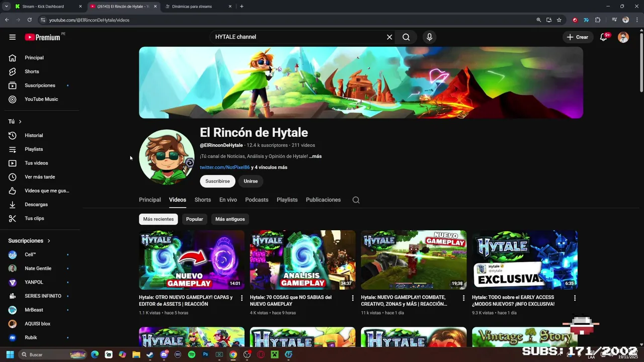Open Discord from the taskbar
644x362 pixels.
pyautogui.click(x=164, y=354)
